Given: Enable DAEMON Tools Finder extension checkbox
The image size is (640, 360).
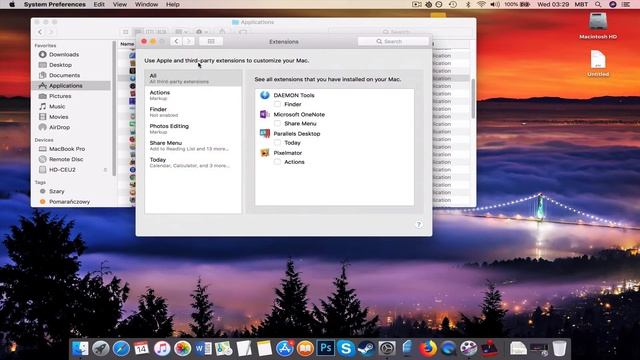Looking at the screenshot, I should (278, 104).
